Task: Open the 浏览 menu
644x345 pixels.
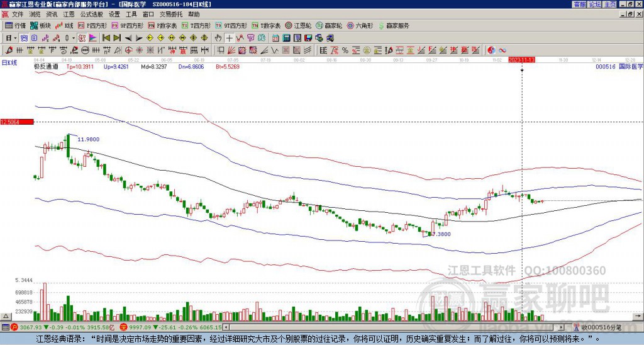Action: pyautogui.click(x=35, y=14)
